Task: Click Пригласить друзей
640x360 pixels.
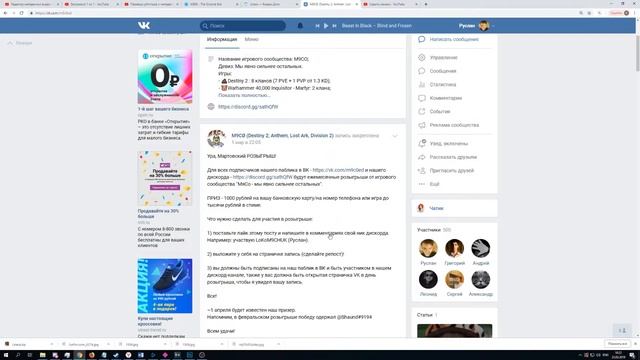Action: pyautogui.click(x=451, y=171)
